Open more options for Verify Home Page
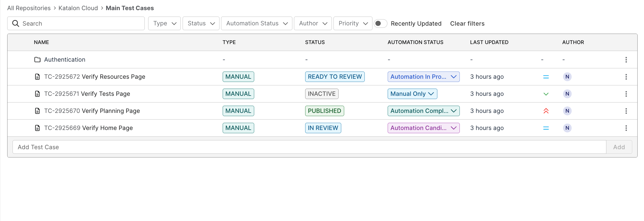Viewport: 644px width, 221px height. 626,128
